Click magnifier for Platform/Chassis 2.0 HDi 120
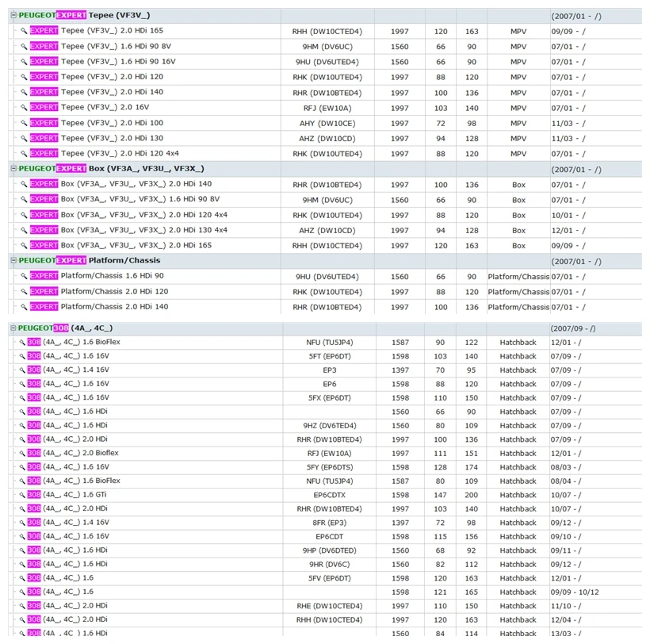This screenshot has width=650, height=644. pos(24,292)
